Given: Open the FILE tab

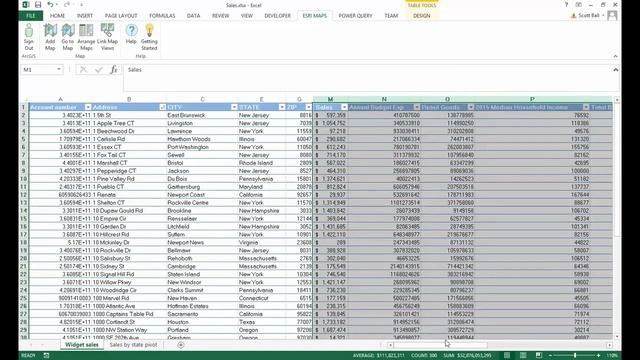Looking at the screenshot, I should click(x=31, y=16).
